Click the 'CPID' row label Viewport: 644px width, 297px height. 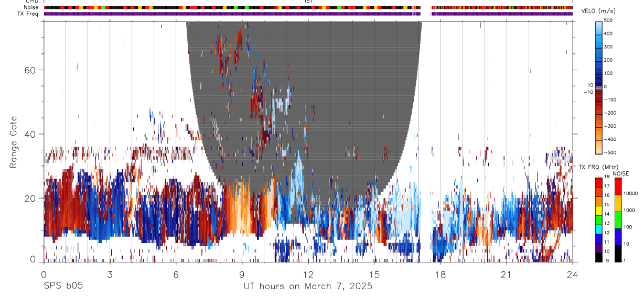(x=31, y=2)
